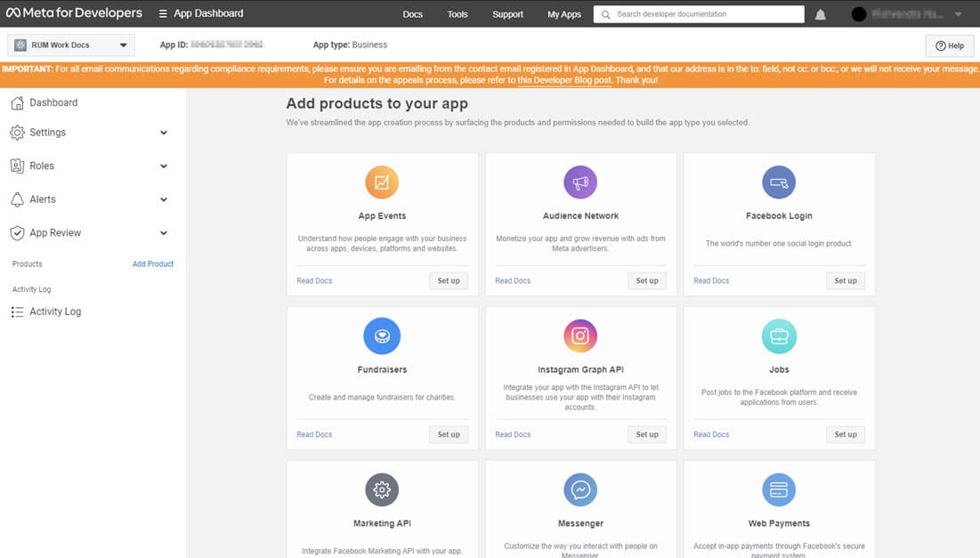Click the Jobs briefcase icon
This screenshot has height=558, width=980.
coord(779,336)
